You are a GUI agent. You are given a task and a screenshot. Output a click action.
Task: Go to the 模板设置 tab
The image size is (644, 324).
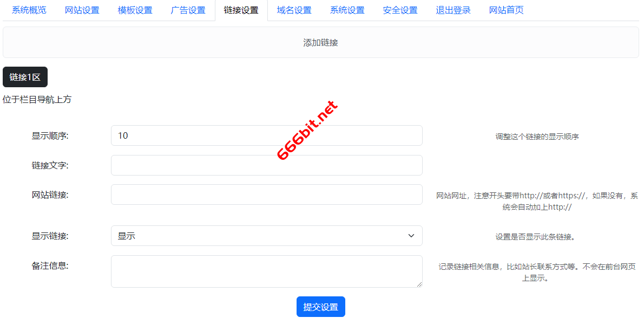(x=135, y=10)
